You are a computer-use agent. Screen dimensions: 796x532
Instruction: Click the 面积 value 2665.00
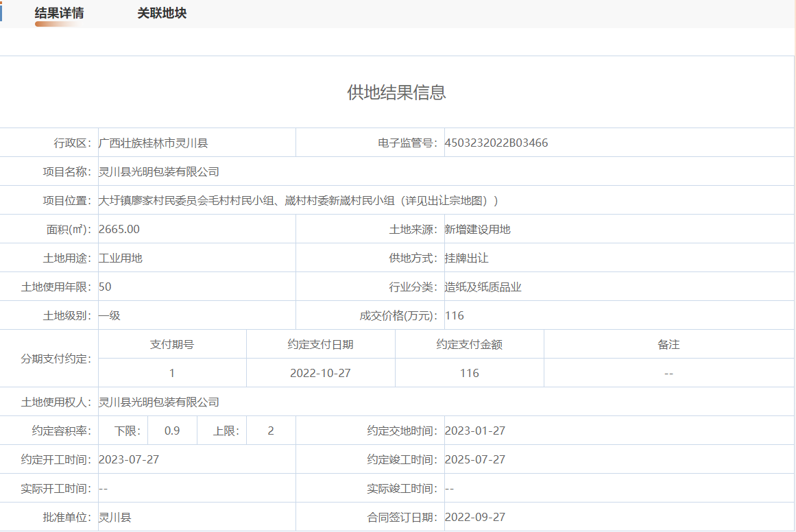tap(119, 230)
